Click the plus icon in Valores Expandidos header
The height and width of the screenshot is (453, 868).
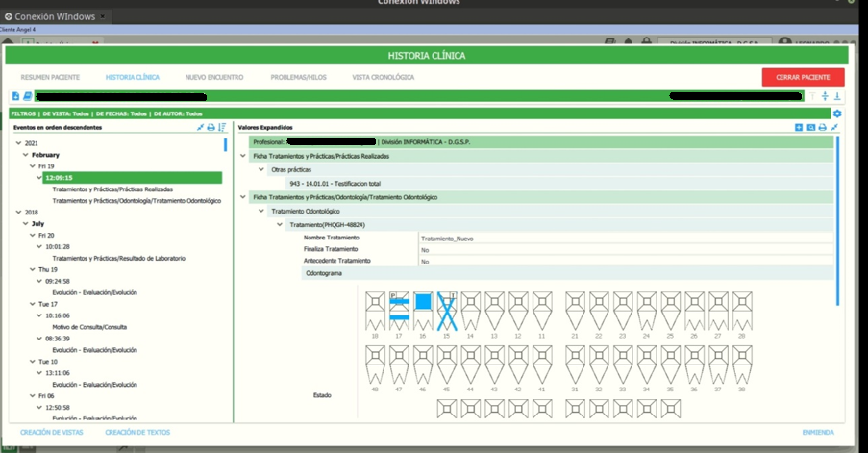[x=799, y=127]
